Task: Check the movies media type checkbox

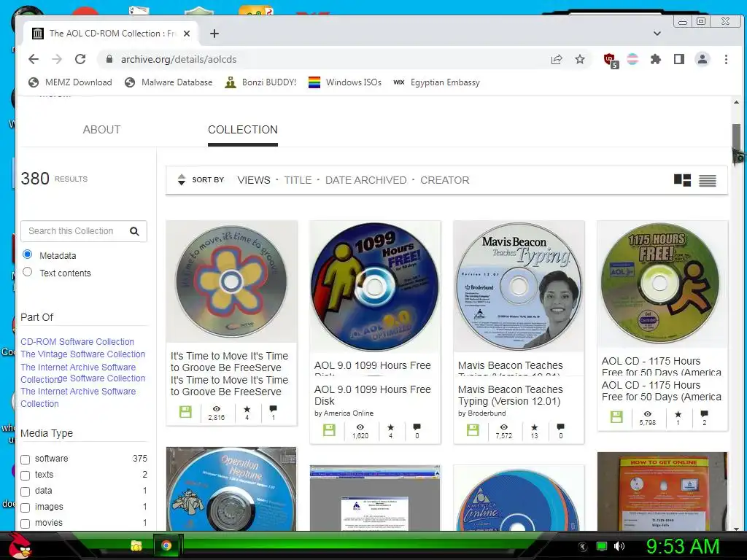Action: point(26,524)
